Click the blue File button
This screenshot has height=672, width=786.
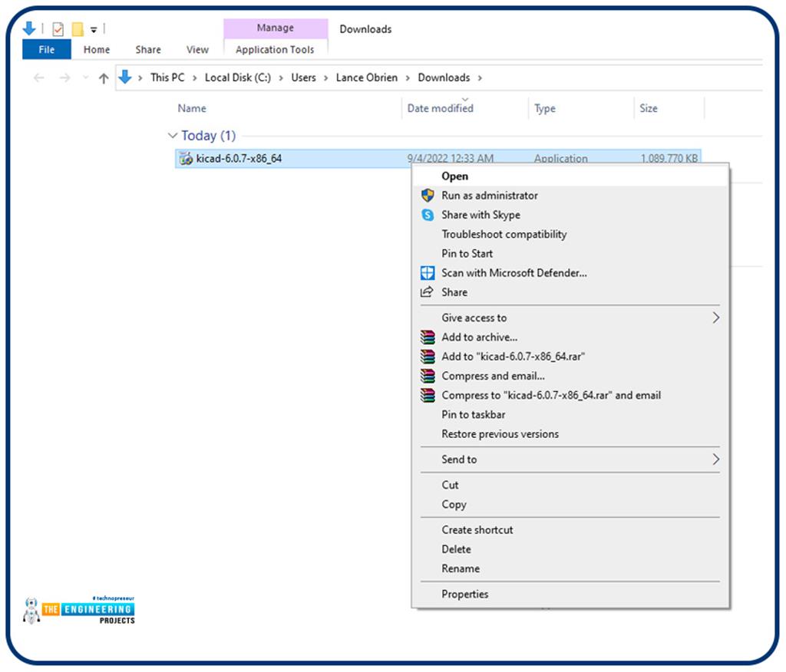click(x=47, y=50)
